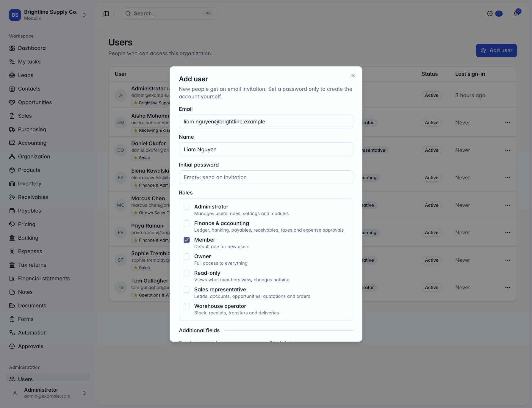Open Tax returns in sidebar

48,265
